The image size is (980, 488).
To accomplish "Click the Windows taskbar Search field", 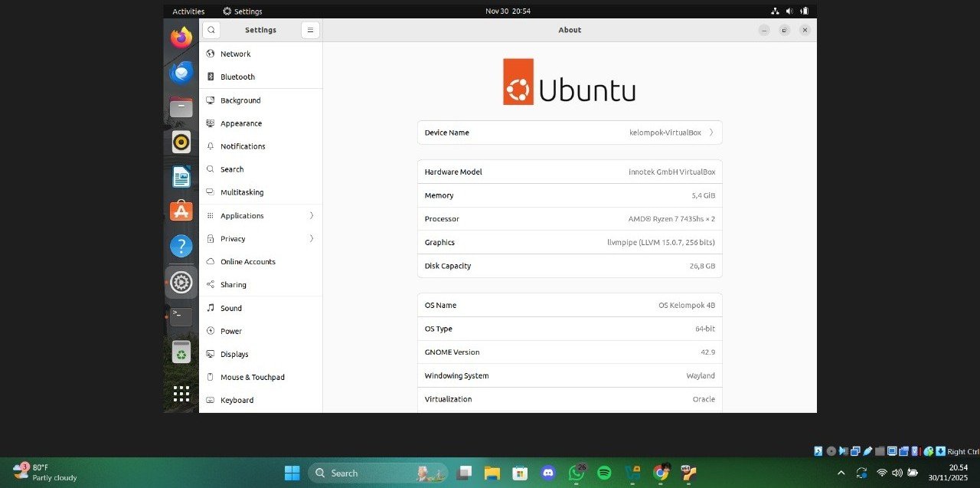I will tap(360, 473).
